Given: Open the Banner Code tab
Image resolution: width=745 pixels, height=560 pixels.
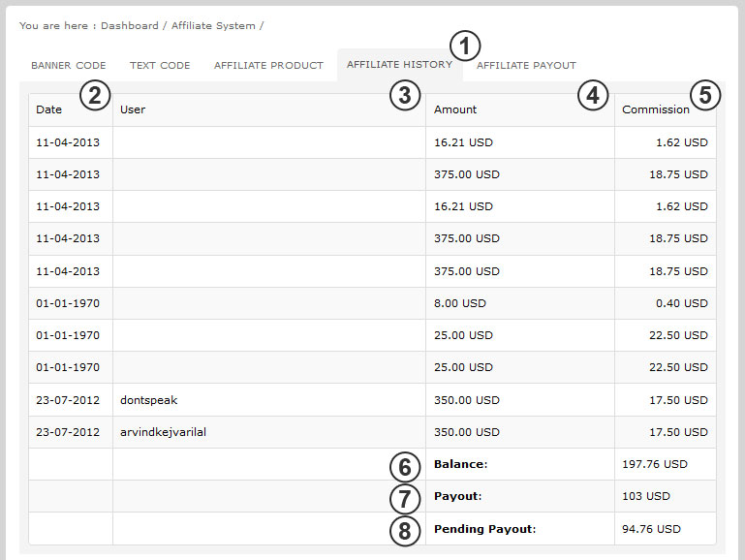Looking at the screenshot, I should 69,66.
